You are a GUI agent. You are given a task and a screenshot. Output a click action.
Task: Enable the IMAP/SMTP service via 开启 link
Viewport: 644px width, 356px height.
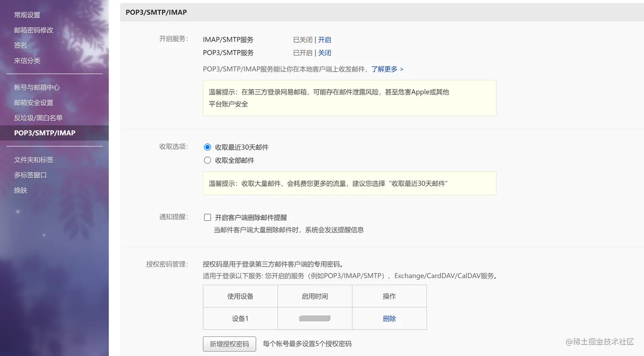pyautogui.click(x=325, y=40)
